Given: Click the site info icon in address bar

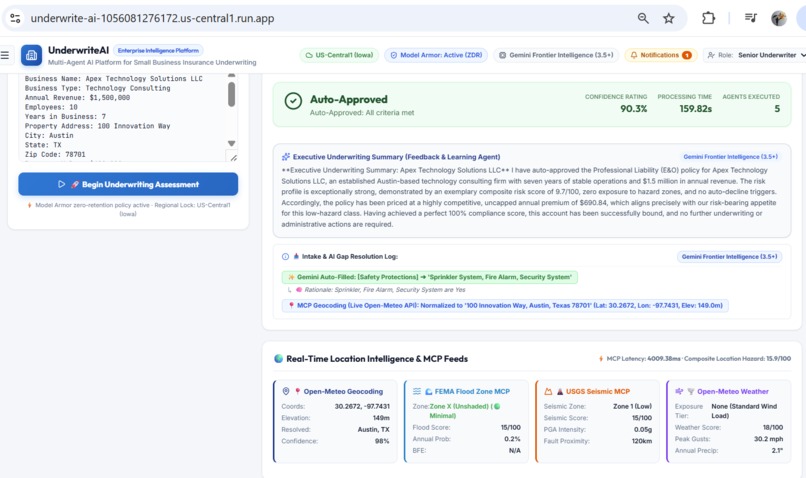Looking at the screenshot, I should (x=15, y=19).
